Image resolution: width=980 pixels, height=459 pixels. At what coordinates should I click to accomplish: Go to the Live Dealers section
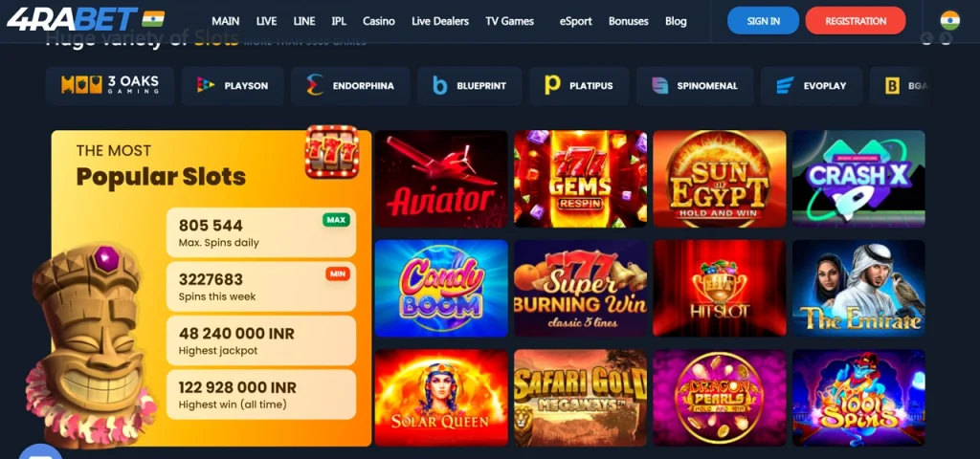tap(440, 21)
